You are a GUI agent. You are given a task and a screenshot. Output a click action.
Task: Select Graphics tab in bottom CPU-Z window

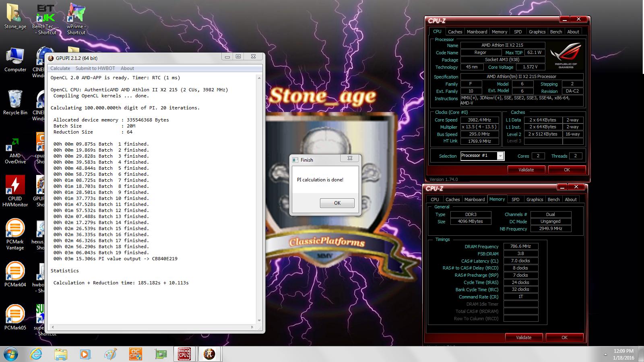point(535,200)
